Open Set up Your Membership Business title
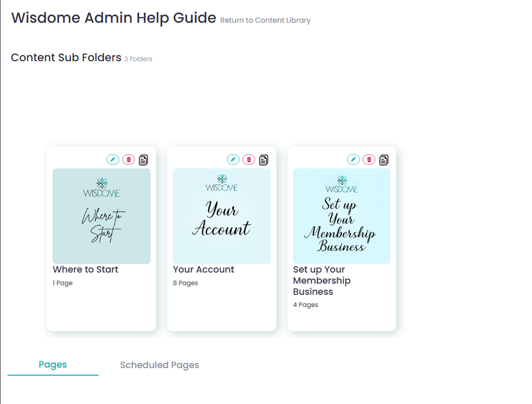The height and width of the screenshot is (404, 532). click(322, 280)
